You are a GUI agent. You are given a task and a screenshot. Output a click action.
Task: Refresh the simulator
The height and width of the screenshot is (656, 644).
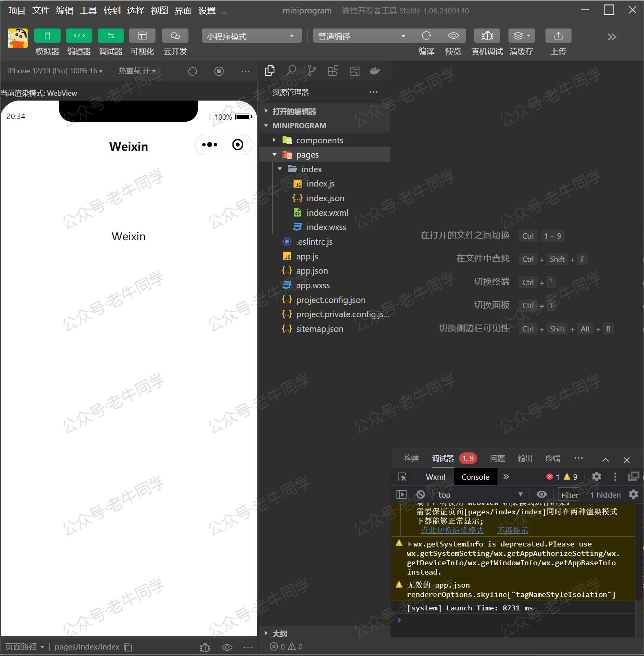pos(193,71)
